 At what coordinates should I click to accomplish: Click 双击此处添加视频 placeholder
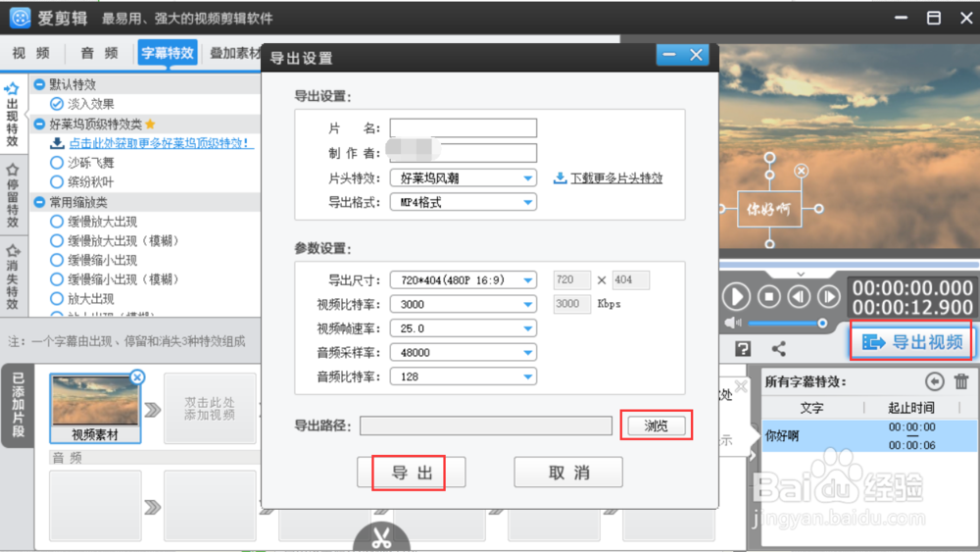point(210,408)
